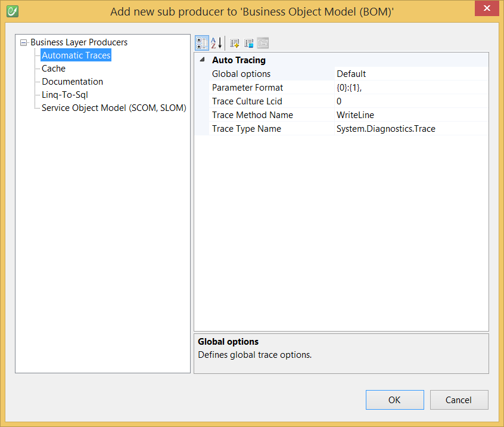Image resolution: width=504 pixels, height=427 pixels.
Task: Pick the Linq-To-Sql producer
Action: [x=65, y=95]
